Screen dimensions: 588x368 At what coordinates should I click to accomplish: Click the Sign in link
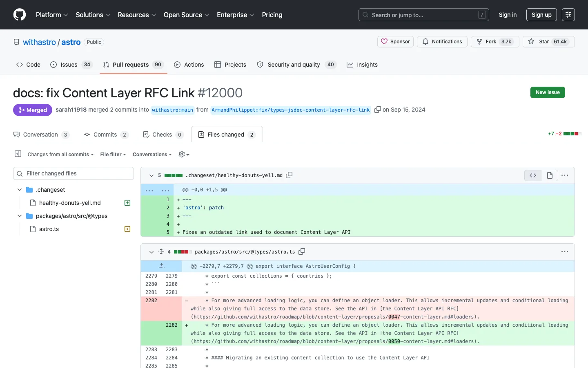click(x=508, y=15)
